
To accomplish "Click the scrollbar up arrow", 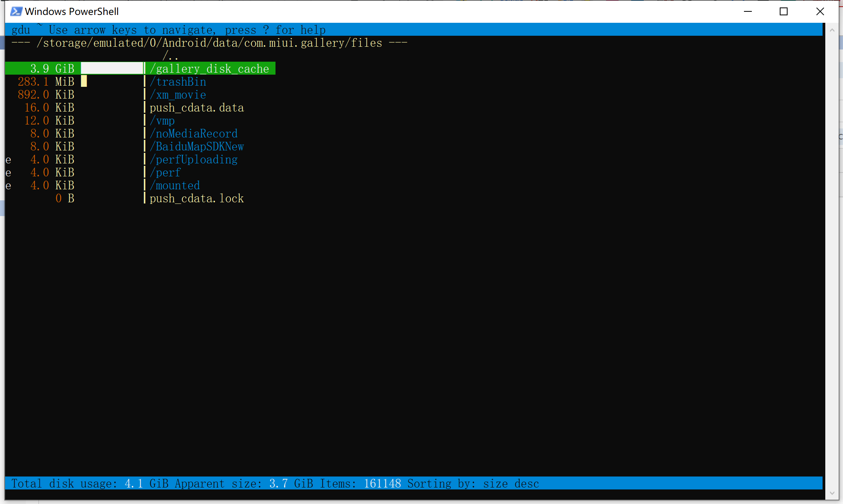I will (832, 30).
